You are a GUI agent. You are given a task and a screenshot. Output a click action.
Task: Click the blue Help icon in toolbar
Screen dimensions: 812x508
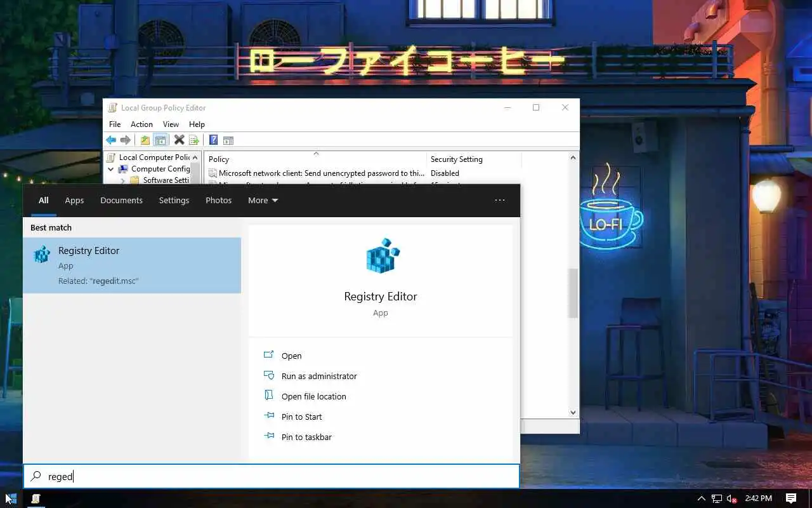(213, 140)
